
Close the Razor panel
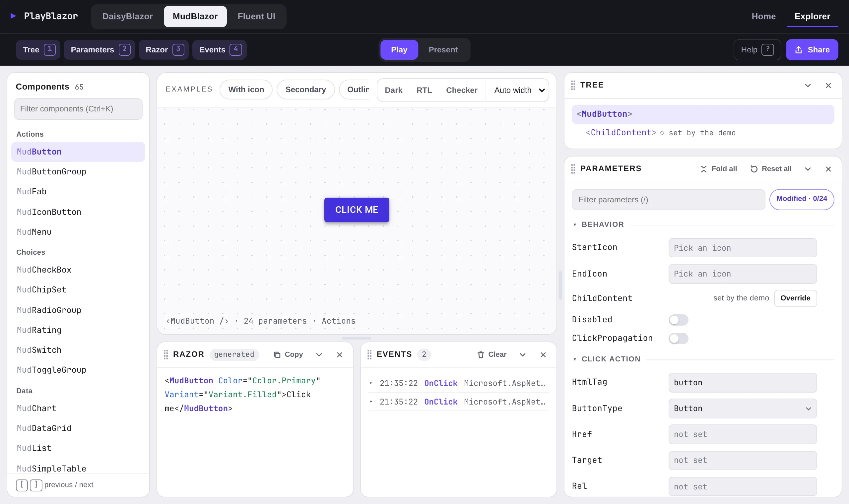pyautogui.click(x=339, y=355)
